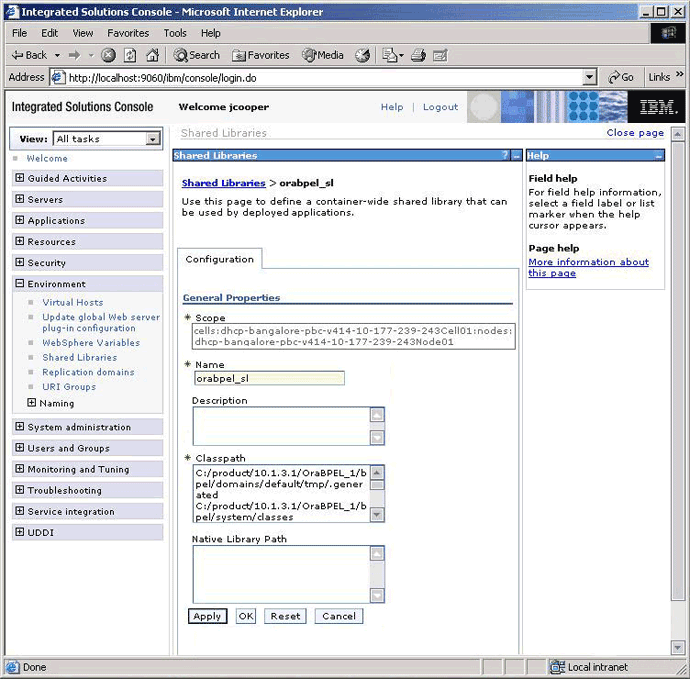Open Update global Web server plug-in configuration

tap(101, 323)
